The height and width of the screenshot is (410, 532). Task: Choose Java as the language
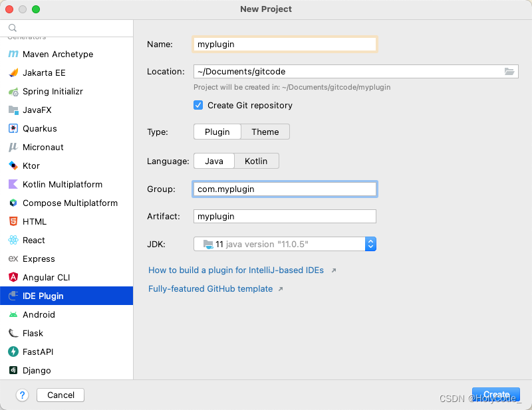tap(214, 161)
